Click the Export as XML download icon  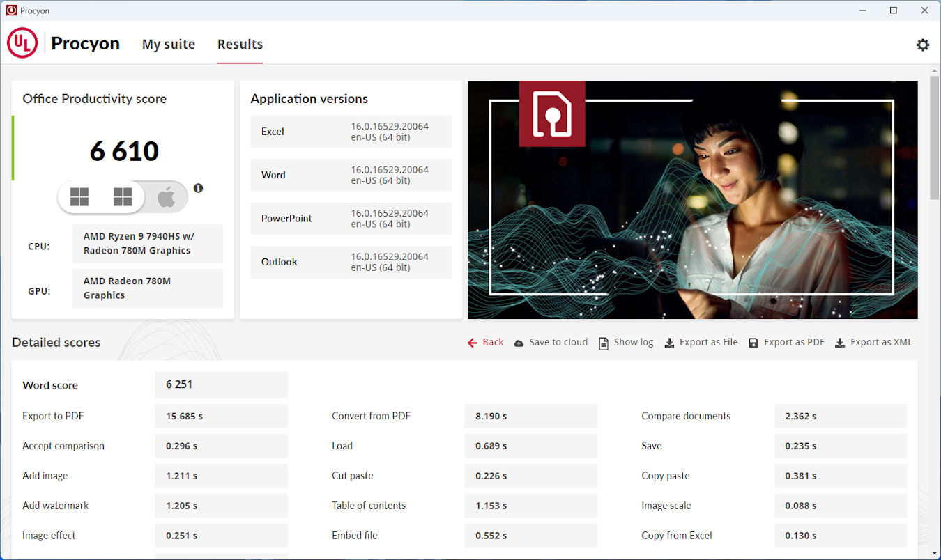840,343
